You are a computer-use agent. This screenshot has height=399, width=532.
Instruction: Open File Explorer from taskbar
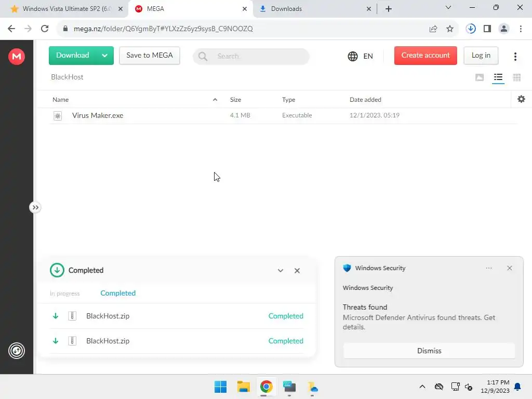[x=243, y=387]
